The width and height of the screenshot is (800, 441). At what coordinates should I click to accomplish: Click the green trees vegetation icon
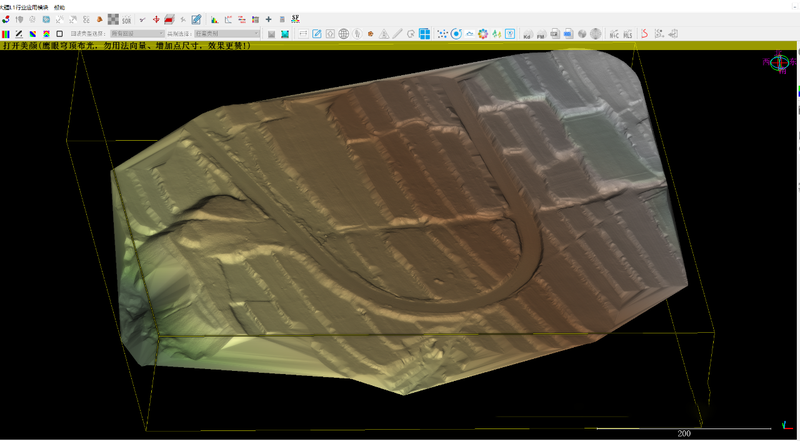pyautogui.click(x=496, y=34)
